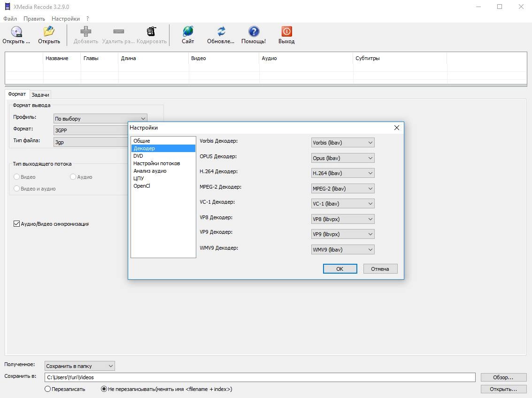Expand the MPEG-2 Декодер dropdown

[x=343, y=189]
